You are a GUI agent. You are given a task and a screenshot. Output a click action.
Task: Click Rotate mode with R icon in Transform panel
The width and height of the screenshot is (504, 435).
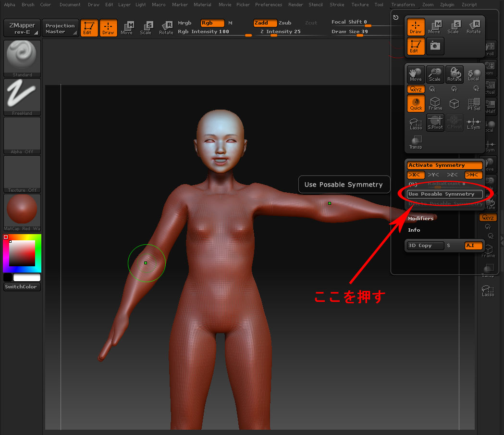click(473, 27)
